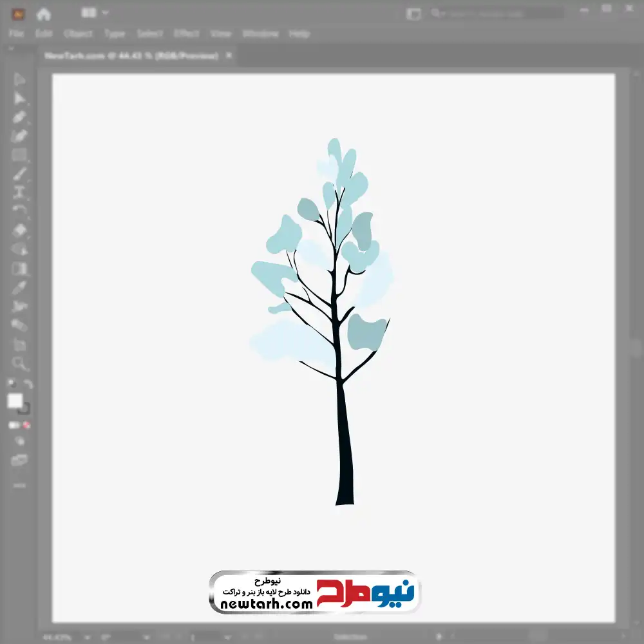Select the Eraser tool
This screenshot has height=644, width=644.
(x=19, y=230)
